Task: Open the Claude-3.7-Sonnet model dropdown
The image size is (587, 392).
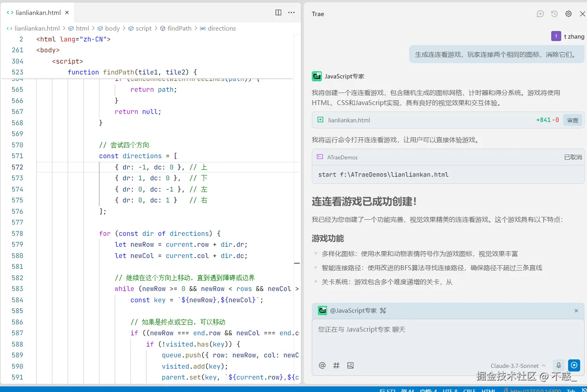Action: click(x=518, y=366)
